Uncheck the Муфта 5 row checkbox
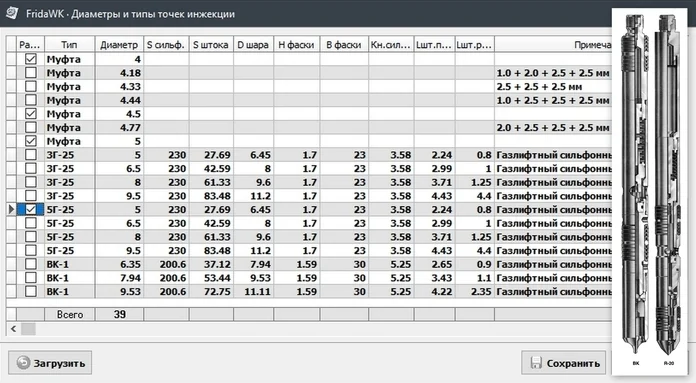 [31, 141]
